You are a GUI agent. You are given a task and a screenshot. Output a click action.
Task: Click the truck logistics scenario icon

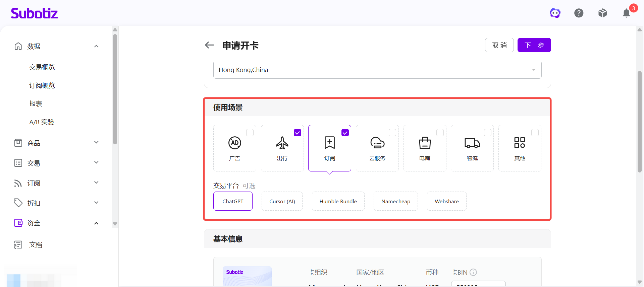472,143
